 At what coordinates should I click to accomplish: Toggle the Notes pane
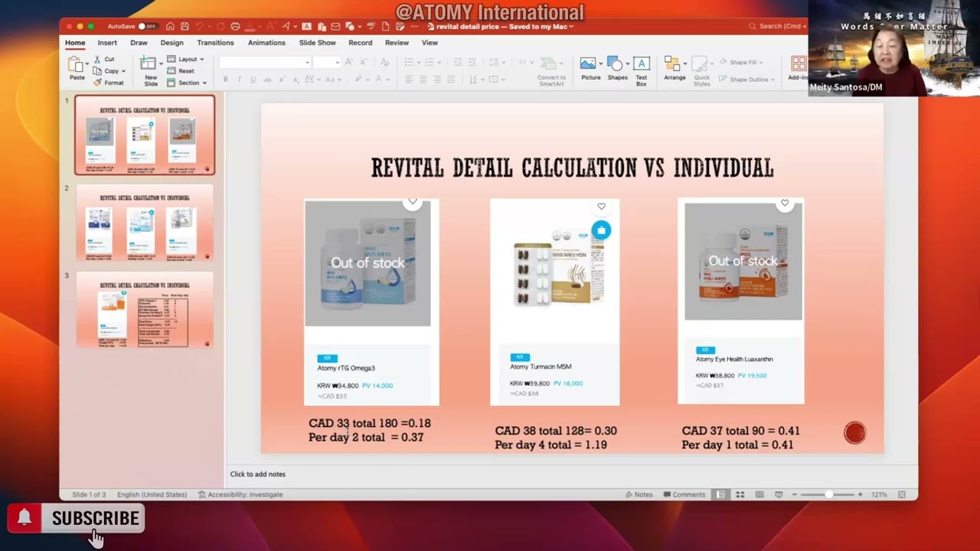click(639, 494)
